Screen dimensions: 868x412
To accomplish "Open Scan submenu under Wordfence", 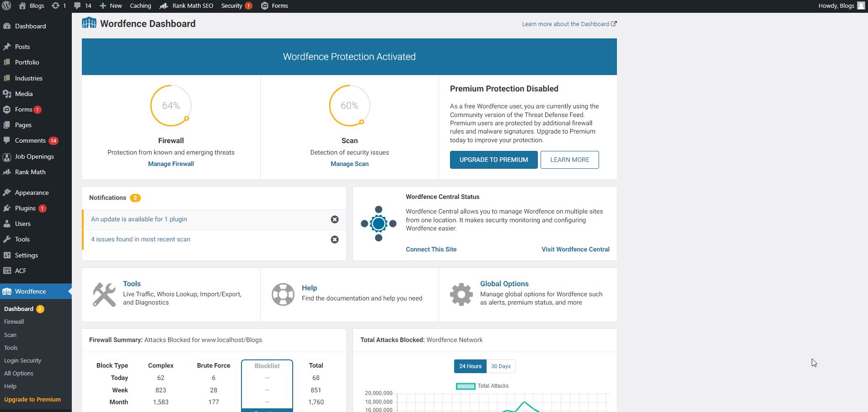I will [x=10, y=335].
